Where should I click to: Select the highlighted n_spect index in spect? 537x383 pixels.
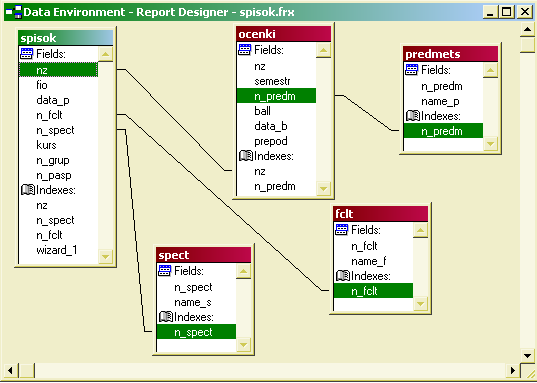(x=196, y=332)
